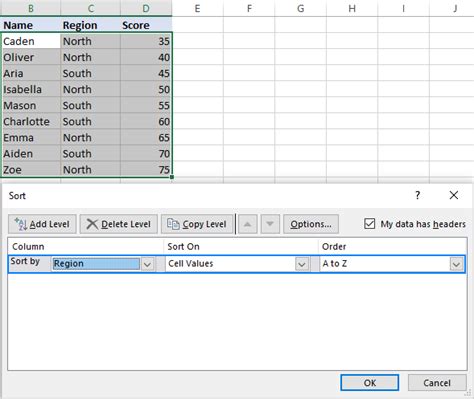Screen dimensions: 474x399
Task: Select the Name header cell
Action: pyautogui.click(x=31, y=25)
